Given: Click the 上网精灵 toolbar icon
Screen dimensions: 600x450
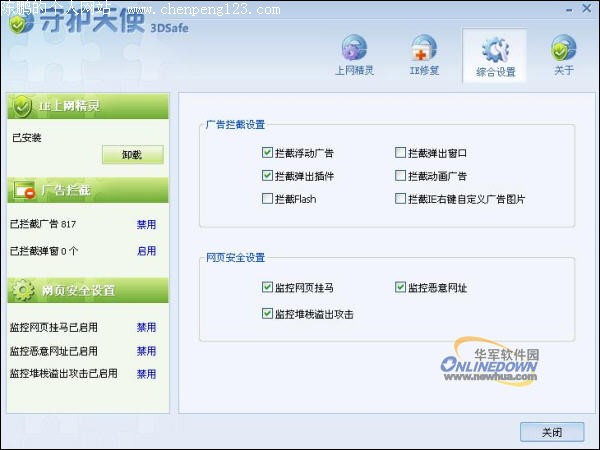Looking at the screenshot, I should [355, 50].
